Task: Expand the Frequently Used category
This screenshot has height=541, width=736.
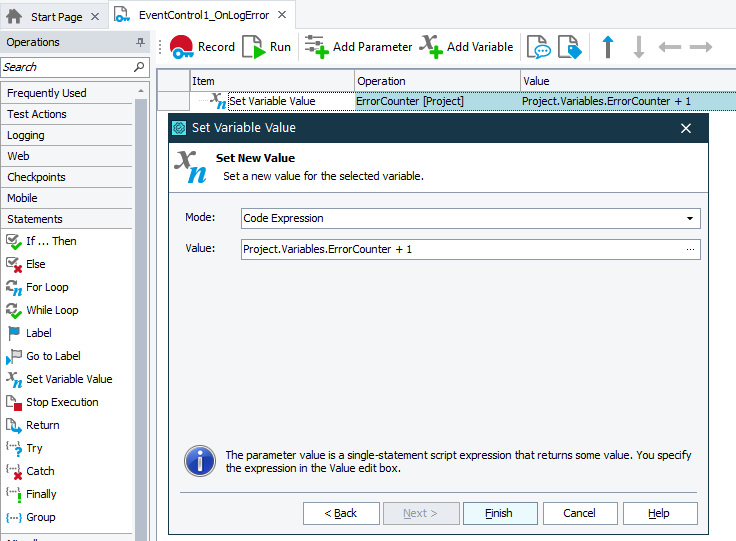Action: tap(47, 93)
